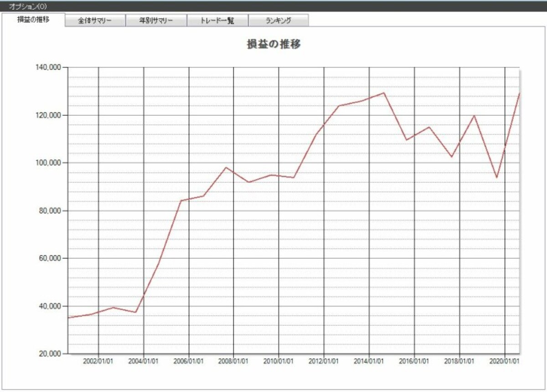Click the 2018/01/01 x-axis label
The width and height of the screenshot is (547, 392).
coord(459,361)
